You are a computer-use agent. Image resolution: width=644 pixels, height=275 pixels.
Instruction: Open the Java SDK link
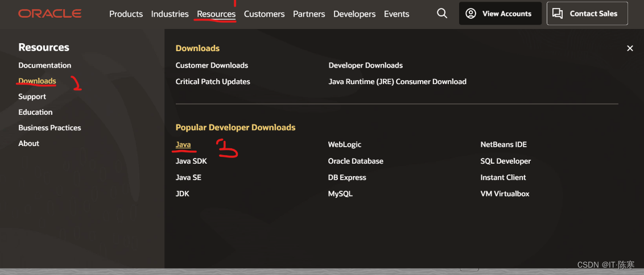coord(191,161)
